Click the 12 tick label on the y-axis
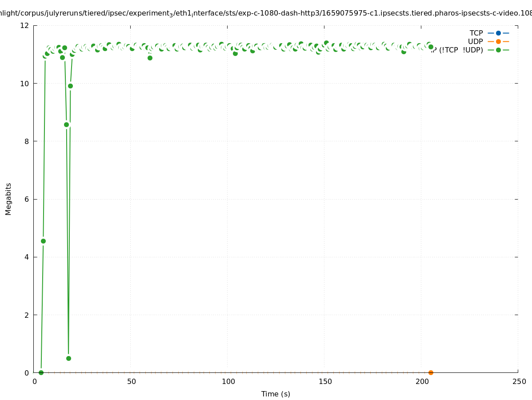532x400 pixels. (25, 25)
